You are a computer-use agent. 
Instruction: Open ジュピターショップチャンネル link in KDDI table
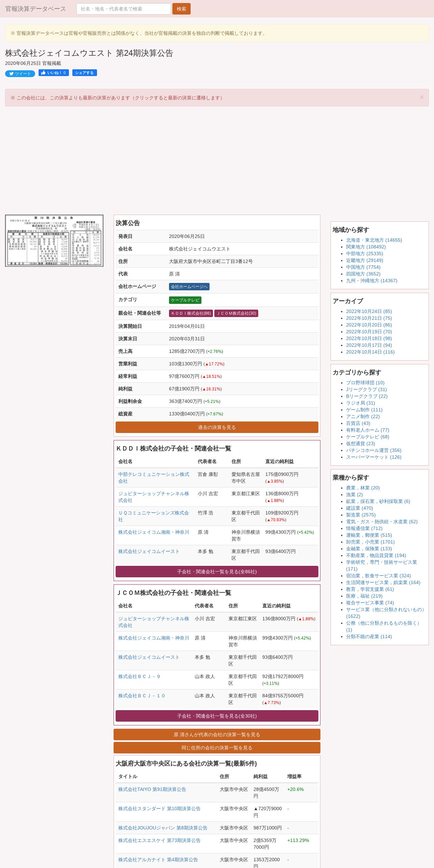pyautogui.click(x=154, y=497)
